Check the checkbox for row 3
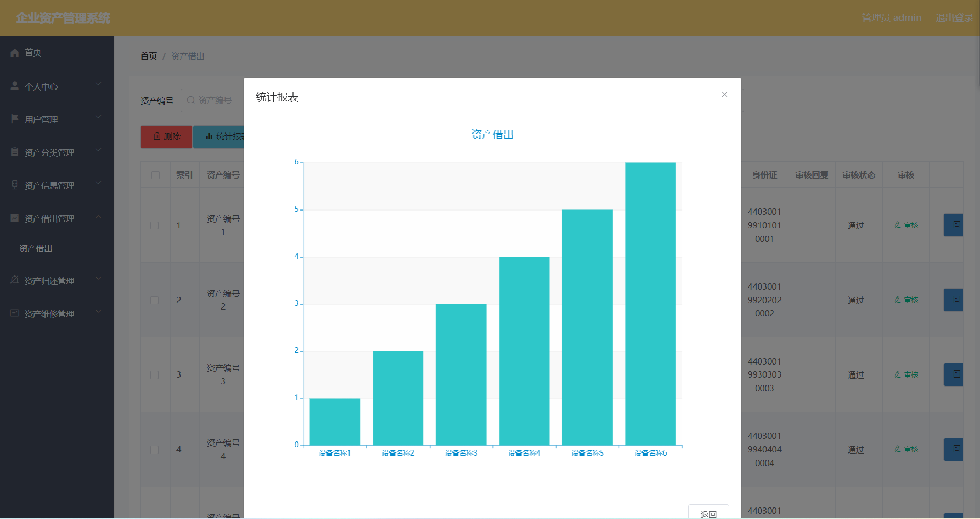The image size is (980, 519). pos(154,375)
